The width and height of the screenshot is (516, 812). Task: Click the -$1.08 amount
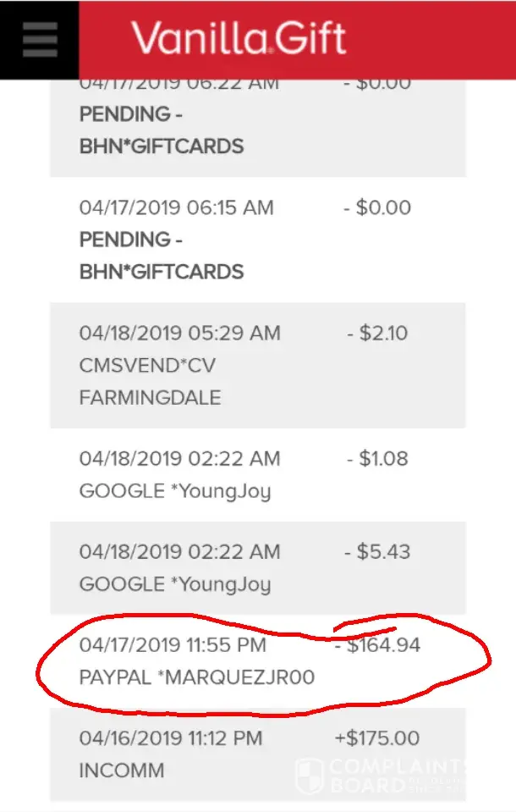(x=376, y=459)
